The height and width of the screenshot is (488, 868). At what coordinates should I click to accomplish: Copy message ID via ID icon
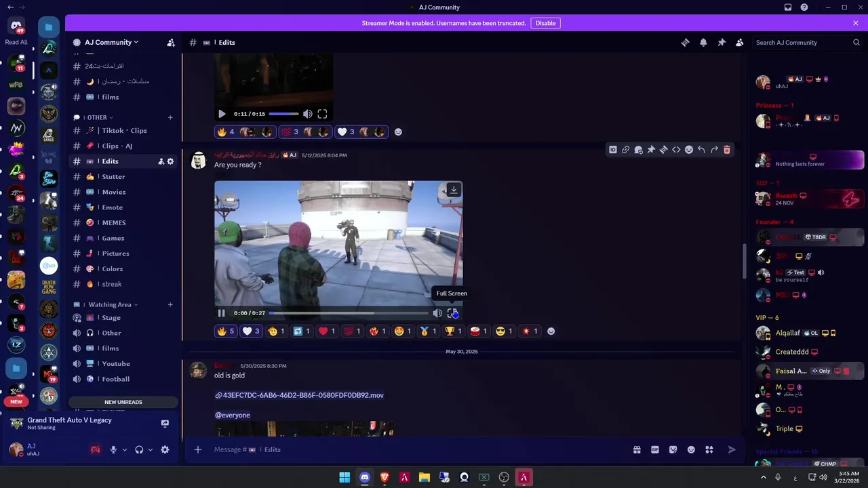tap(613, 150)
